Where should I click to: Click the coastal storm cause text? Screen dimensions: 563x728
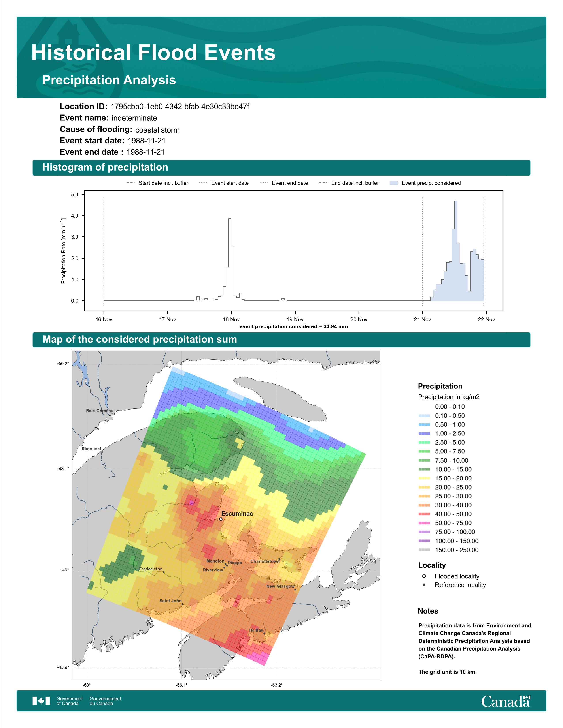coord(157,130)
